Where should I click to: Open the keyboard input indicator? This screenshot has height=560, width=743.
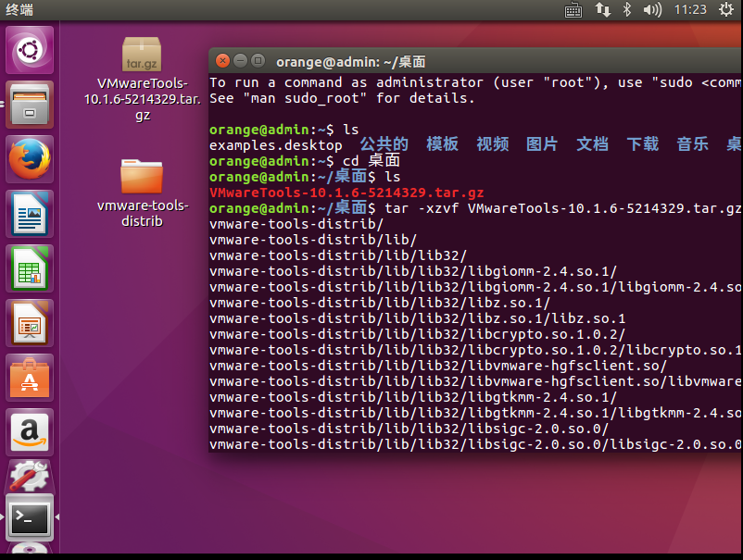pyautogui.click(x=573, y=10)
